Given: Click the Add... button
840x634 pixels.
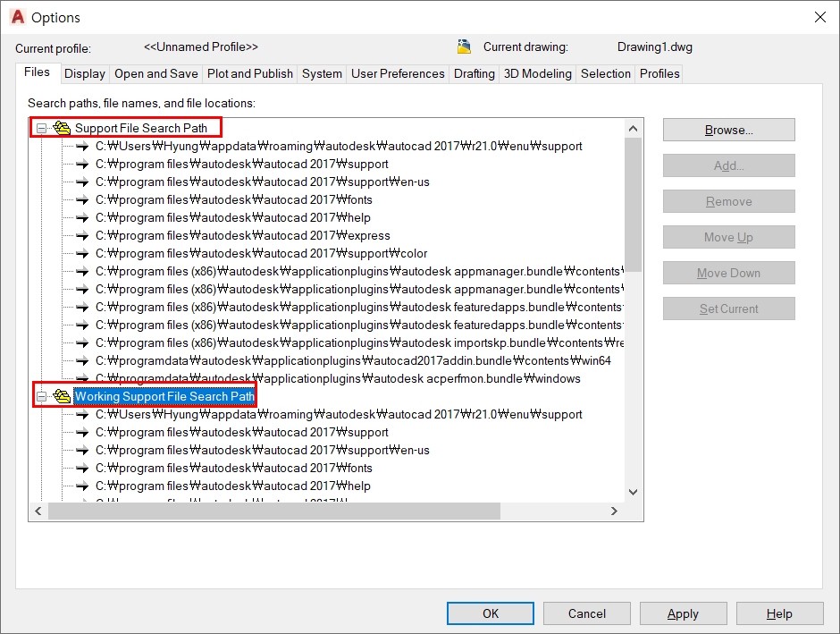Looking at the screenshot, I should click(x=728, y=165).
